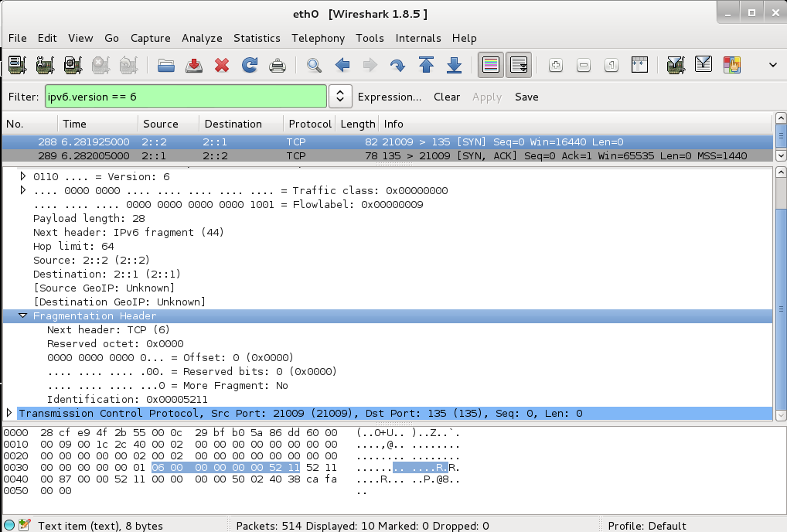Select packet 288 SYN row
The height and width of the screenshot is (532, 787).
coord(387,142)
